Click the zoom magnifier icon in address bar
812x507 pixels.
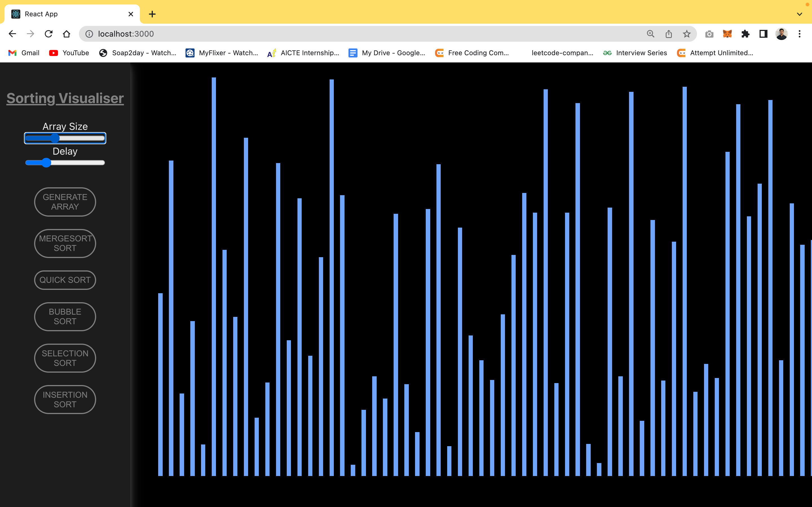point(650,34)
